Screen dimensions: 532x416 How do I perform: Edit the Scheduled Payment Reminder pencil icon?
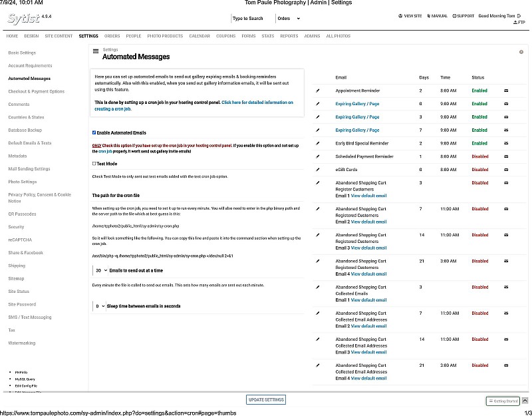click(318, 156)
